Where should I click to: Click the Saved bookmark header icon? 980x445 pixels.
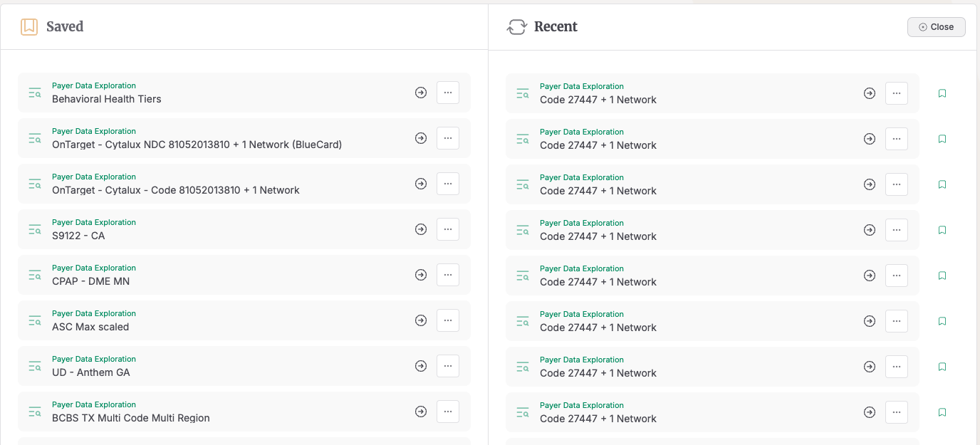29,27
